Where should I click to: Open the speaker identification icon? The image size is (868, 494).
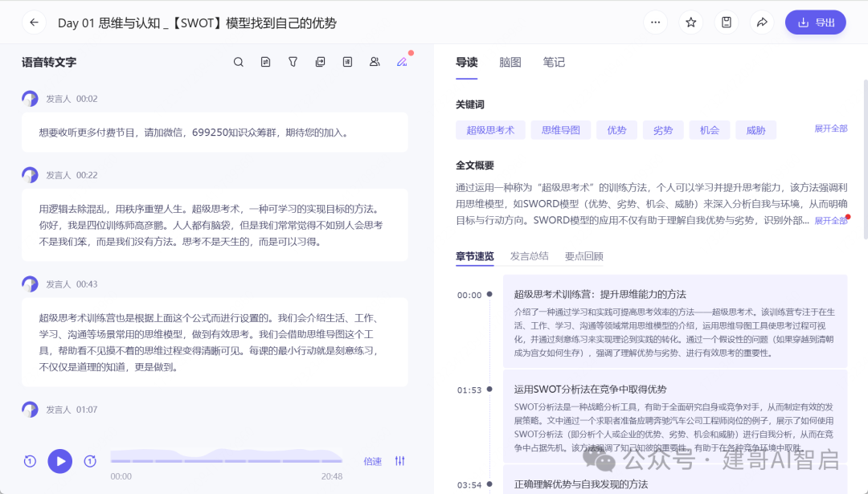click(375, 61)
